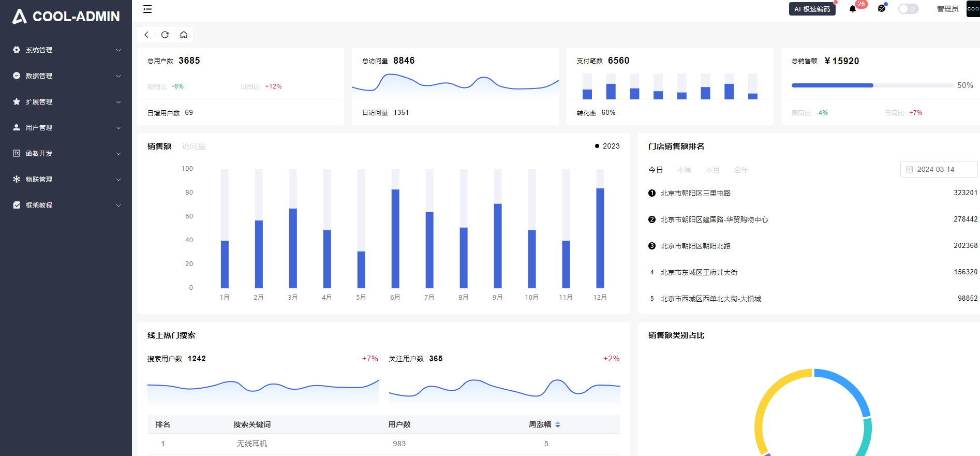Select the 今日 ranking tab
This screenshot has height=456, width=980.
tap(656, 170)
